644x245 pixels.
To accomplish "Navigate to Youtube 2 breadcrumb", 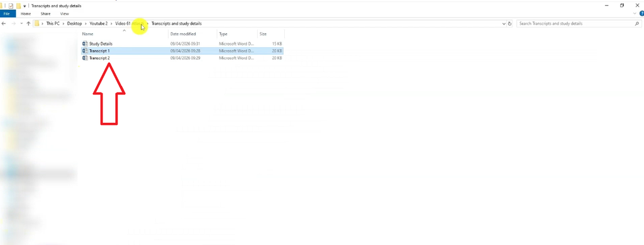I will 99,23.
